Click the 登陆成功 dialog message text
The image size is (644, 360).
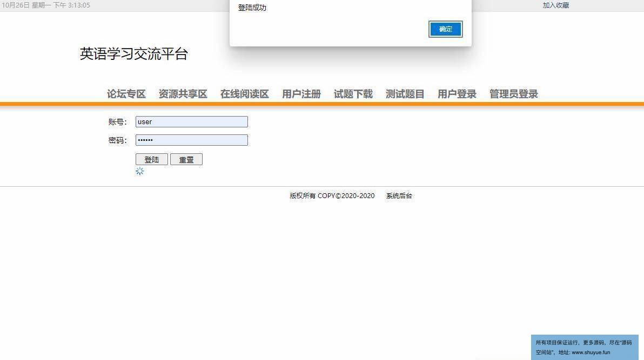tap(252, 8)
